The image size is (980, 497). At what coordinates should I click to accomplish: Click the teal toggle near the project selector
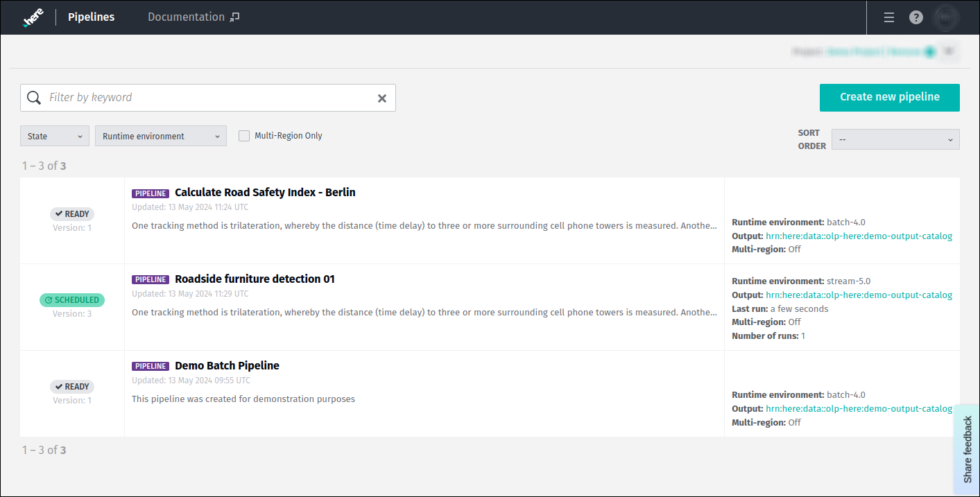tap(931, 51)
